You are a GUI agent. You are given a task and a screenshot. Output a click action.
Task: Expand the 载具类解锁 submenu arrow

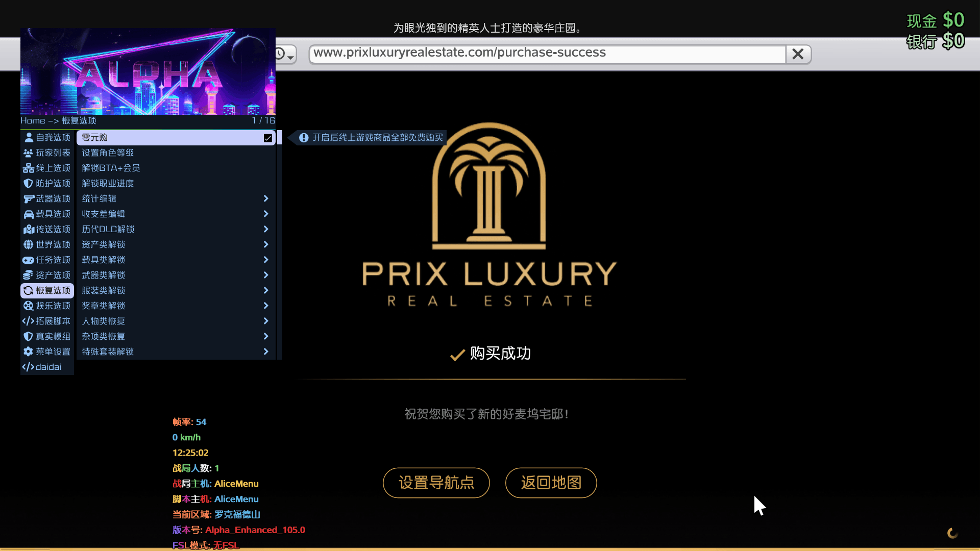[x=266, y=260]
